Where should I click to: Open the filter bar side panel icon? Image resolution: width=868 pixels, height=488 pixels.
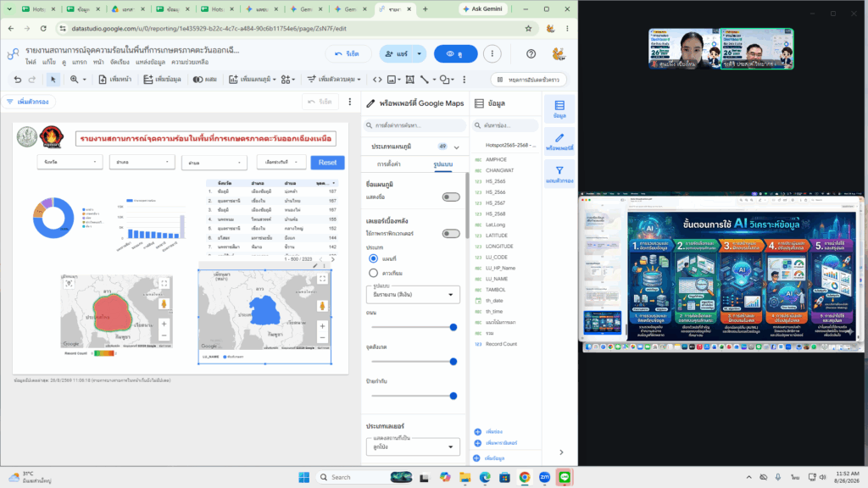[x=559, y=175]
